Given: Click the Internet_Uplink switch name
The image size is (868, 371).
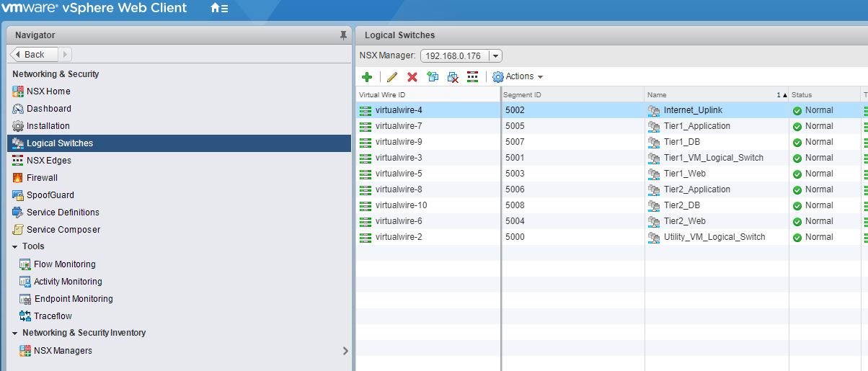Looking at the screenshot, I should click(693, 110).
